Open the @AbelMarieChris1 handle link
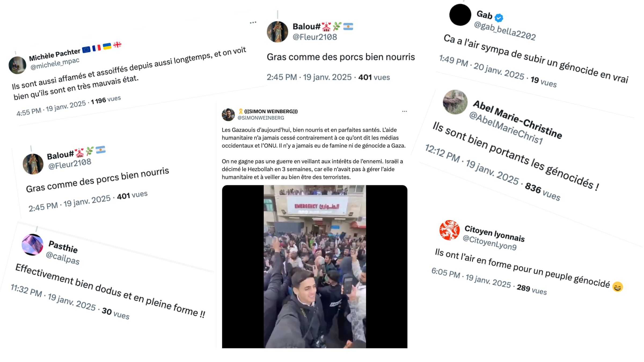Image resolution: width=644 pixels, height=362 pixels. coord(506,128)
